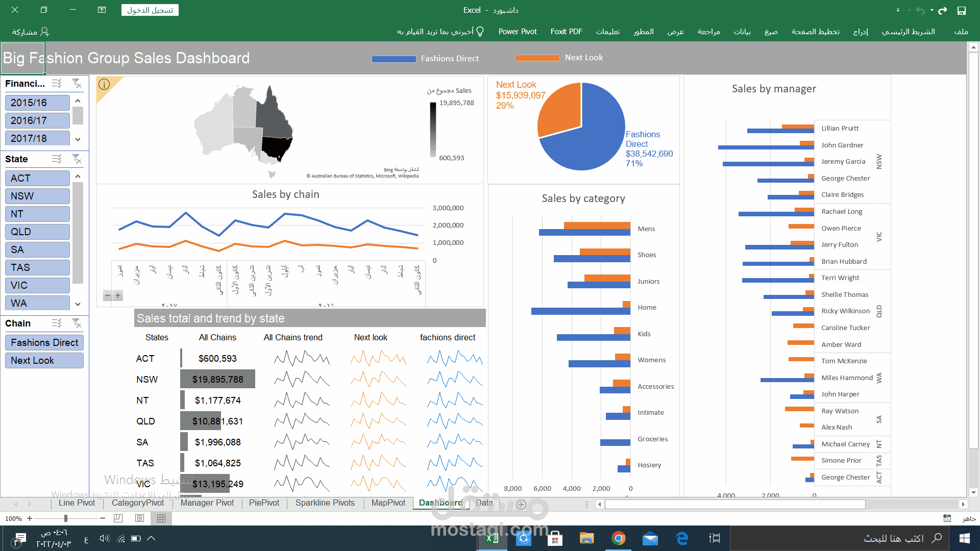Click the clear filter icon next to Chain label

coord(77,323)
